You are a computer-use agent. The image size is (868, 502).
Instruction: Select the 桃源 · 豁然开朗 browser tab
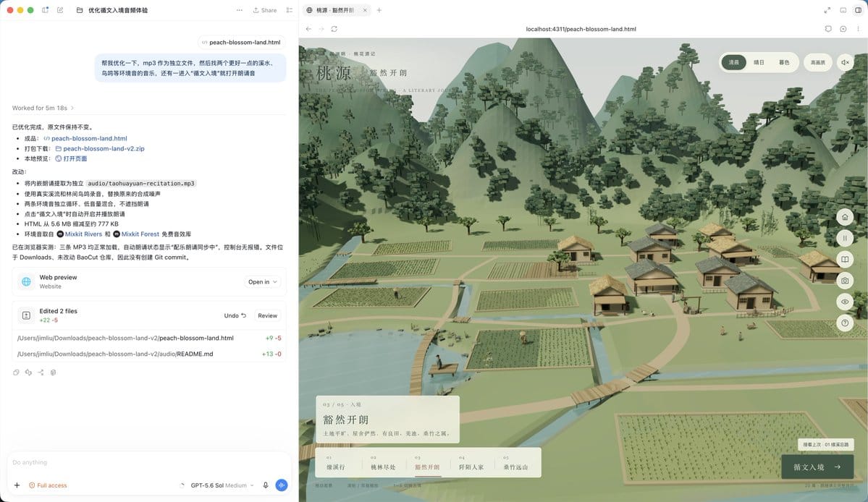pos(335,10)
